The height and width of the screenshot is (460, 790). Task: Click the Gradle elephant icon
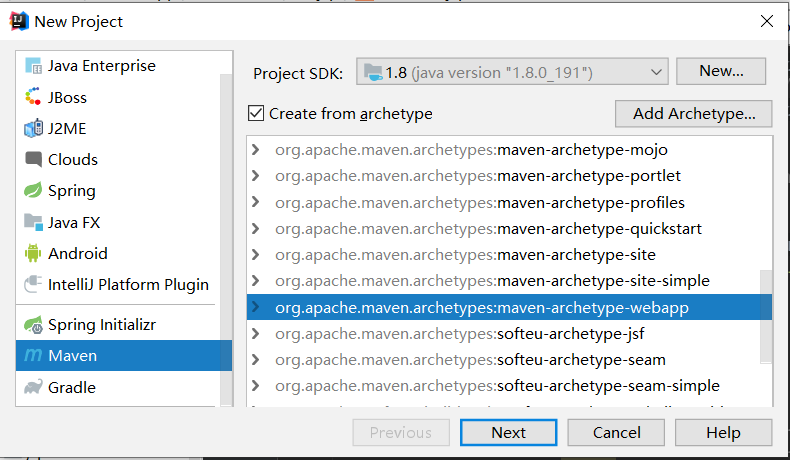coord(33,387)
